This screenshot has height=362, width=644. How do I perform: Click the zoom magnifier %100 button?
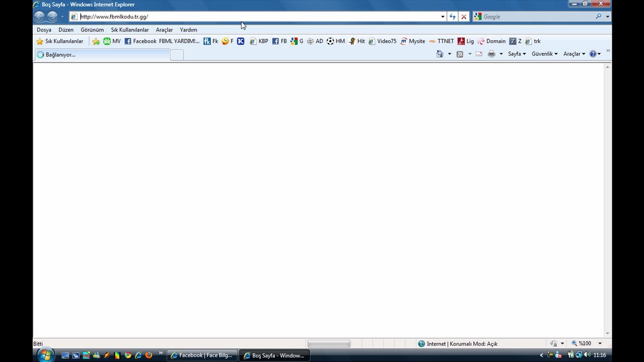coord(581,343)
